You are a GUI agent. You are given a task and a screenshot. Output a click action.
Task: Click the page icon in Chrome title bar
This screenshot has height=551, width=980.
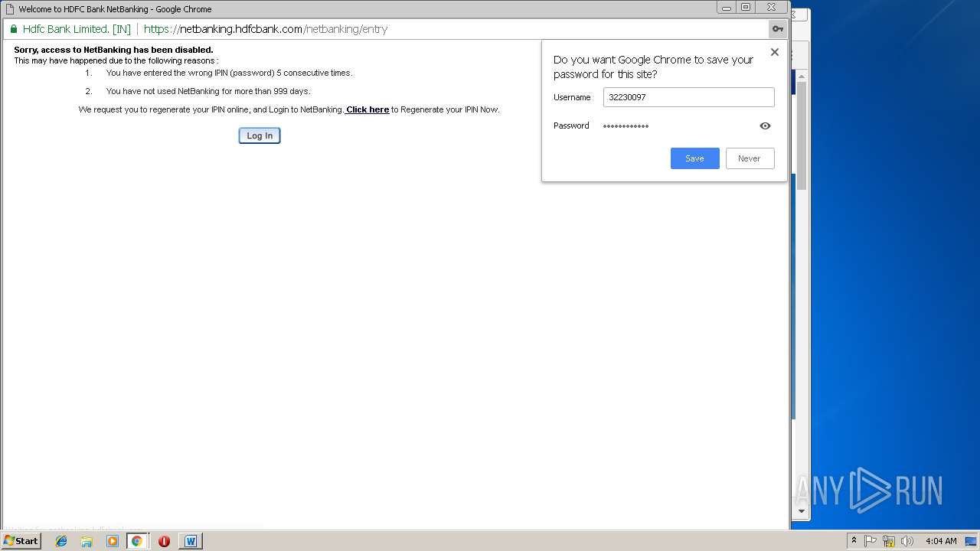(x=10, y=9)
